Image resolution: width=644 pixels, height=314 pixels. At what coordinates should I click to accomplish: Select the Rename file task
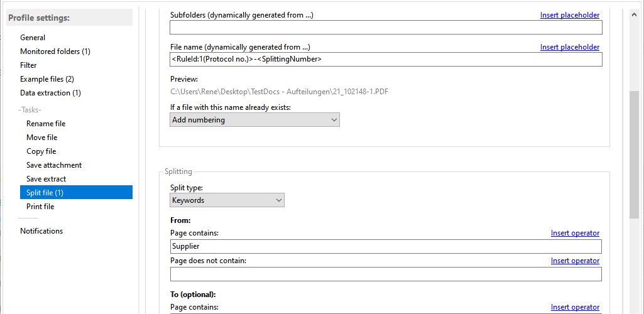(46, 124)
